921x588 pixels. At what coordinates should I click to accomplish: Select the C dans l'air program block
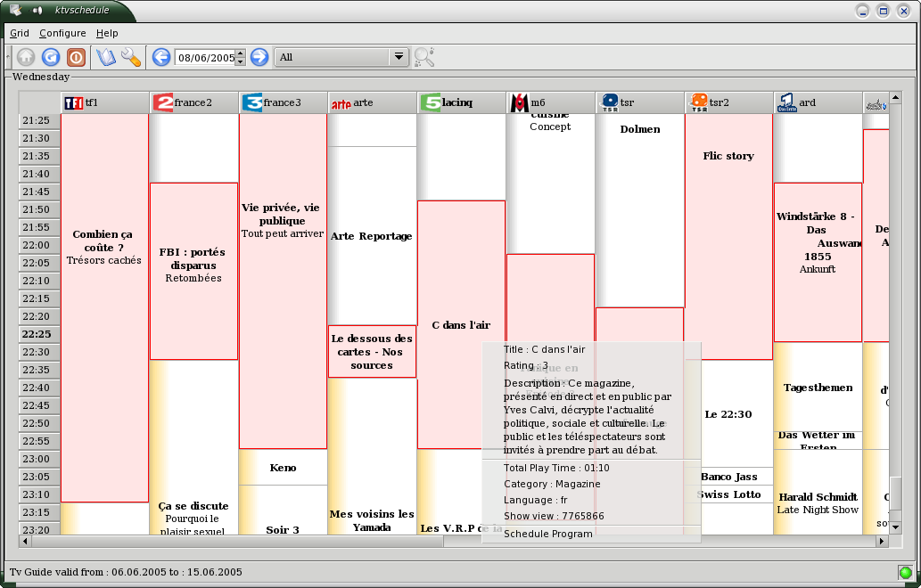coord(461,324)
